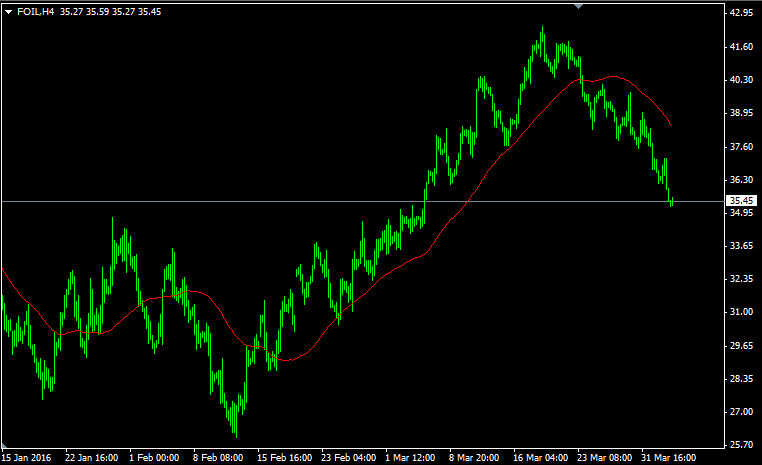Click the current price label 35.45
This screenshot has height=465, width=762.
coord(741,201)
